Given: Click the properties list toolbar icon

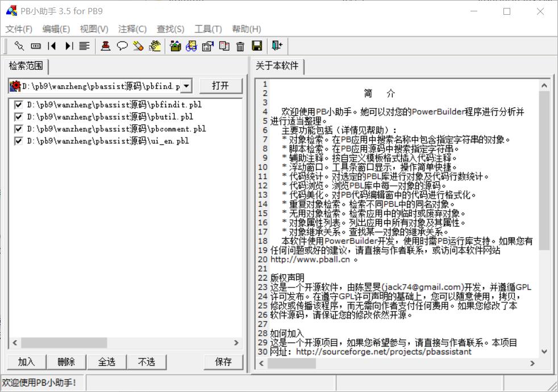Looking at the screenshot, I should pyautogui.click(x=208, y=46).
